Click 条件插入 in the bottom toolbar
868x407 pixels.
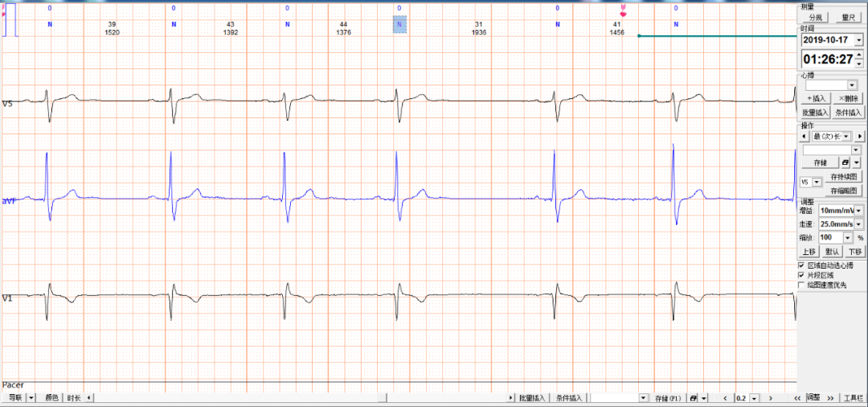tap(569, 397)
